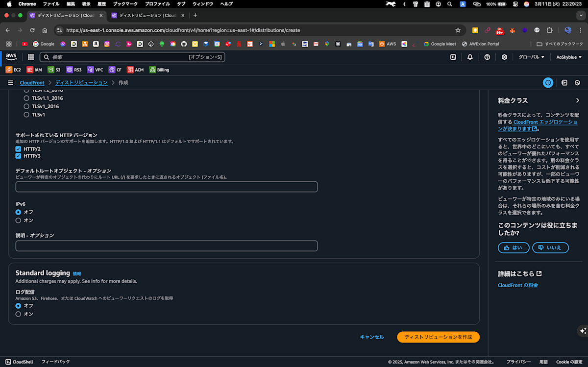The width and height of the screenshot is (588, 367).
Task: Open the プライバシー footer link
Action: (518, 362)
